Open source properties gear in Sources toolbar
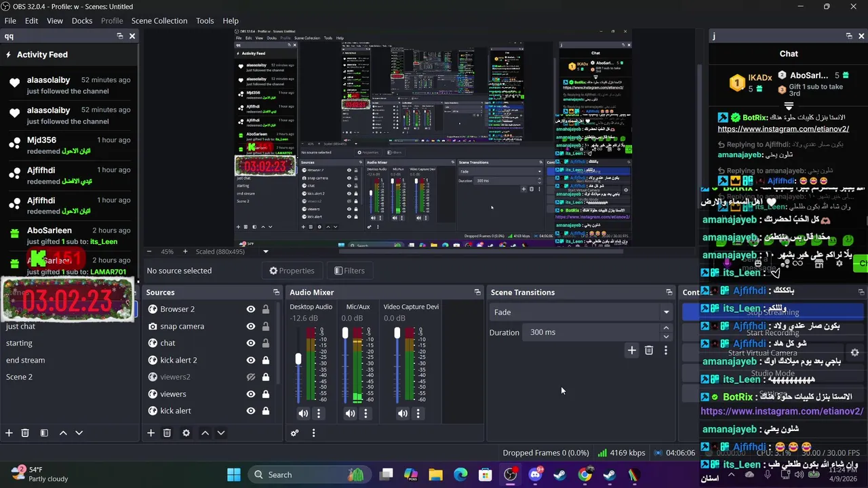 pos(186,433)
